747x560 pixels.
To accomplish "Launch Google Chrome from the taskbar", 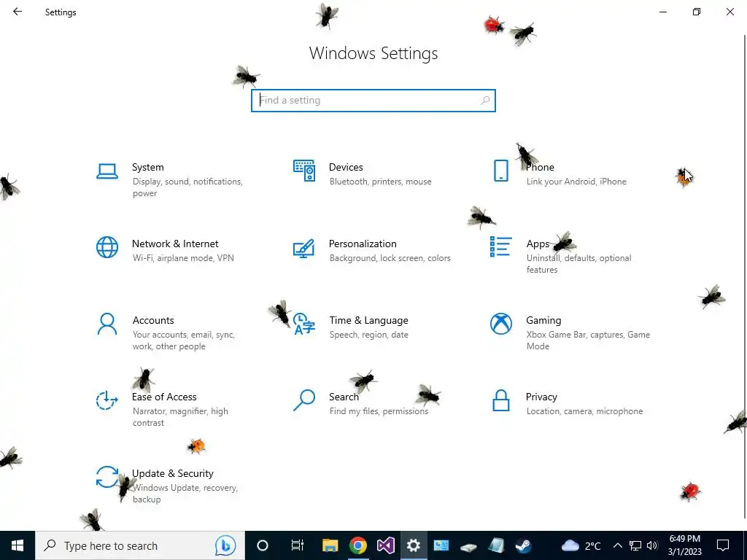I will pos(357,545).
